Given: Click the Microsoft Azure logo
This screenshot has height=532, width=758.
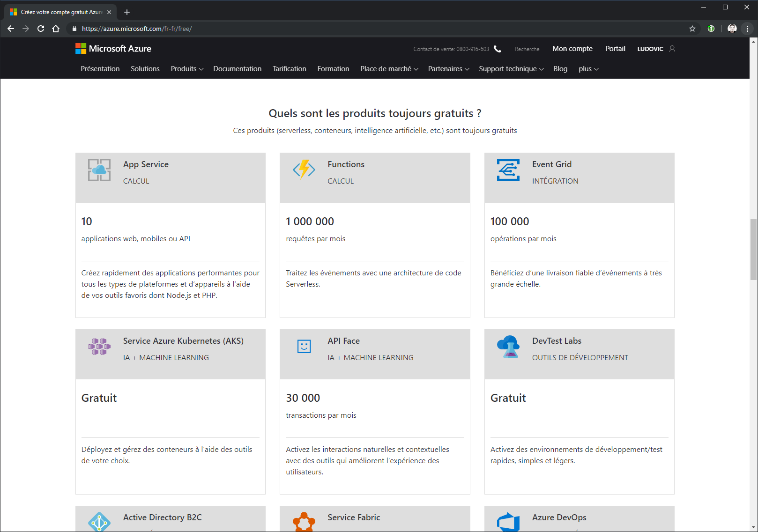Looking at the screenshot, I should coord(113,49).
